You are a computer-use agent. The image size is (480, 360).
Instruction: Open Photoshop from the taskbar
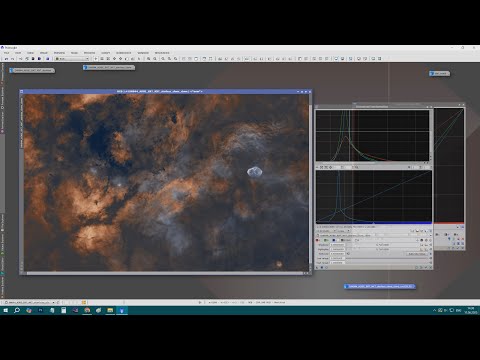(40, 310)
